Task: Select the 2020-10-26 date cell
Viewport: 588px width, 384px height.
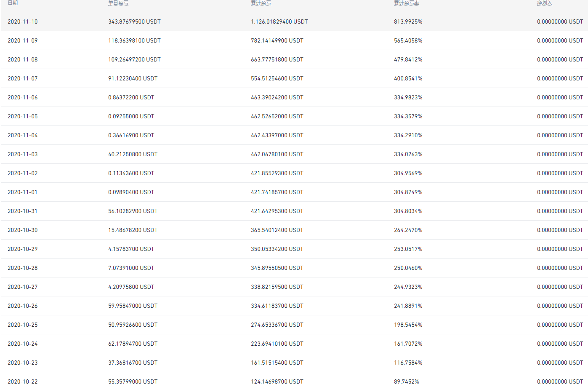Action: coord(23,306)
